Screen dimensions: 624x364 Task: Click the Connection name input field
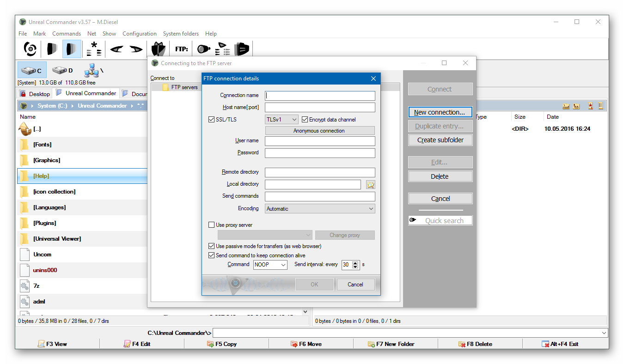pyautogui.click(x=320, y=96)
